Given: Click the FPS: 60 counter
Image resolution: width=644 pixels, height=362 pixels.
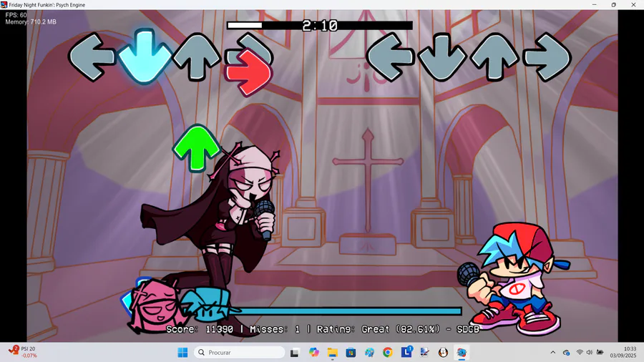Looking at the screenshot, I should click(x=16, y=15).
